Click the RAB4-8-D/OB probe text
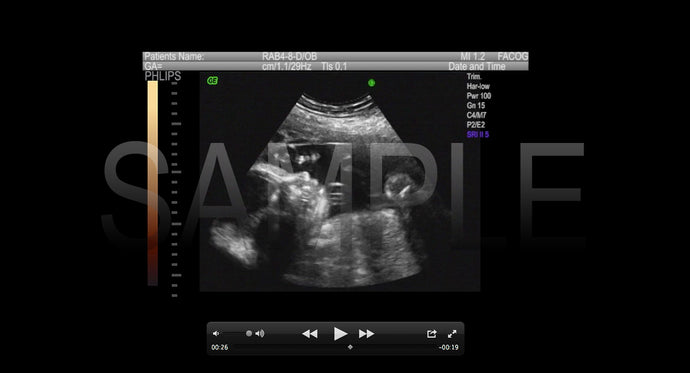 click(x=289, y=56)
